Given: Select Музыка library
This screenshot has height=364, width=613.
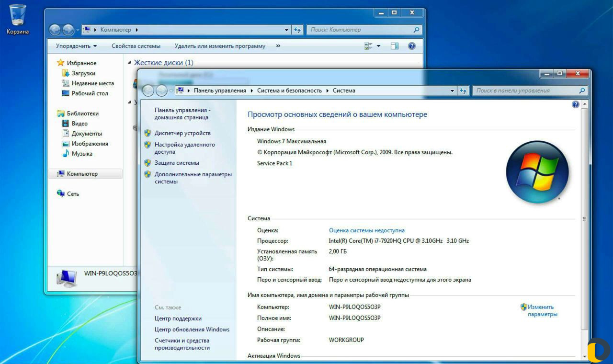Looking at the screenshot, I should pyautogui.click(x=82, y=154).
